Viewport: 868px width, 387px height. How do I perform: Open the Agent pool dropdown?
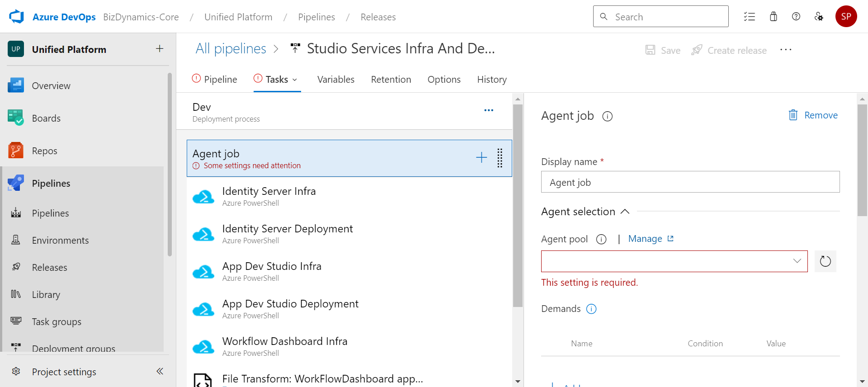(x=675, y=261)
